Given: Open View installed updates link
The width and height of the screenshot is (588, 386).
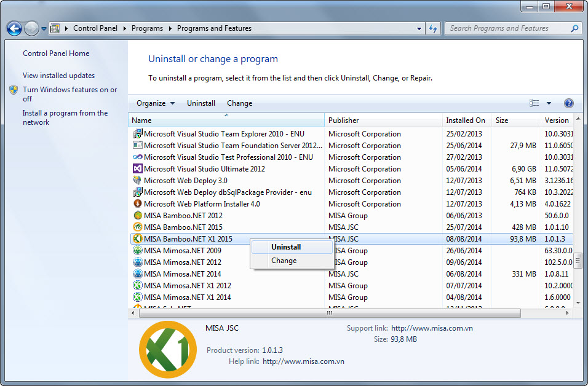Looking at the screenshot, I should click(58, 76).
